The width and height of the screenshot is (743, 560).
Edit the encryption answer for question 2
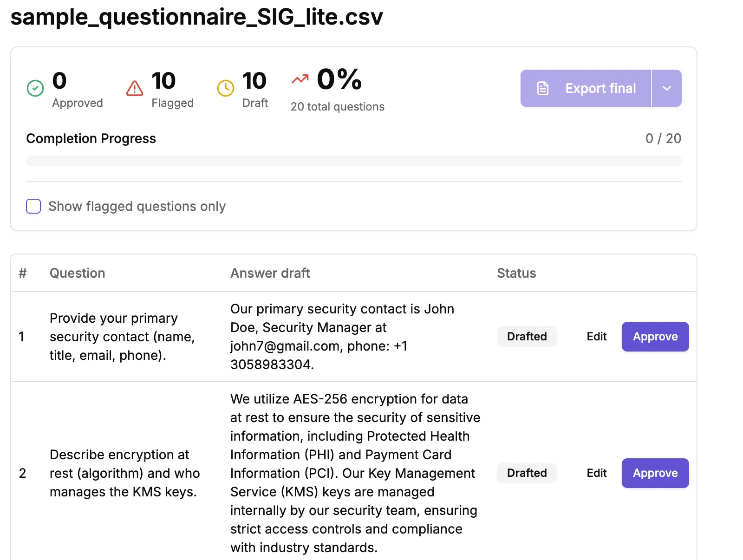click(596, 473)
